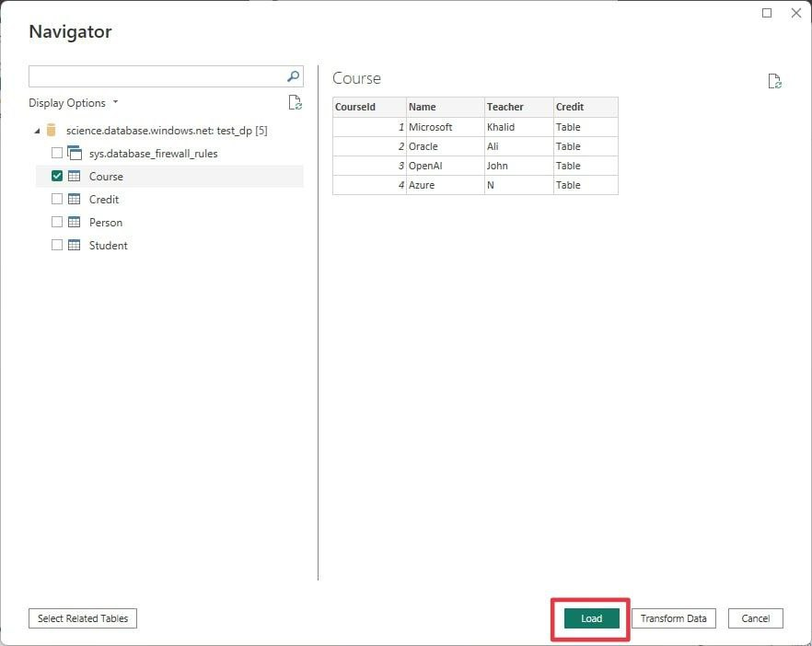Click the Credit table icon
The width and height of the screenshot is (812, 646).
pos(75,200)
